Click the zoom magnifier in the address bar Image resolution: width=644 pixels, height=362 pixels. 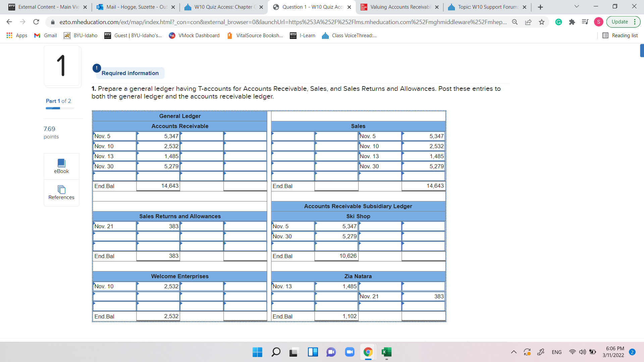pyautogui.click(x=515, y=22)
